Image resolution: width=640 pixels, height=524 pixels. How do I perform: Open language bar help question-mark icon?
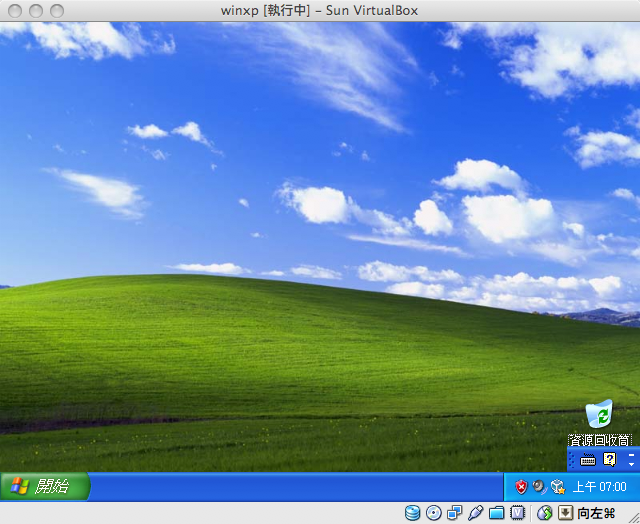pos(609,460)
